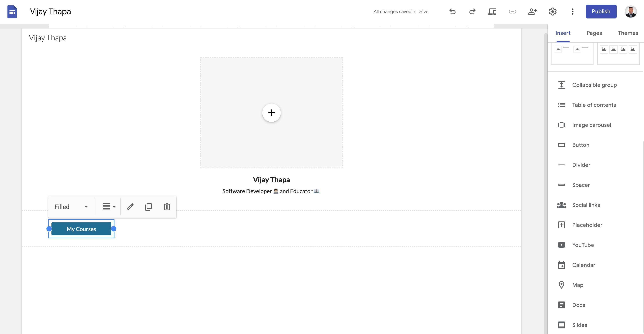The height and width of the screenshot is (334, 644).
Task: Expand the button alignment dropdown
Action: coord(109,207)
